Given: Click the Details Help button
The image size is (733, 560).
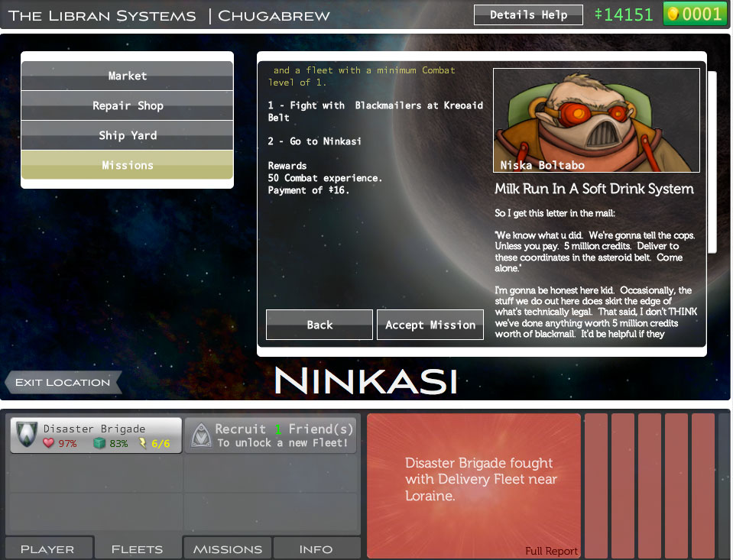Looking at the screenshot, I should coord(528,15).
